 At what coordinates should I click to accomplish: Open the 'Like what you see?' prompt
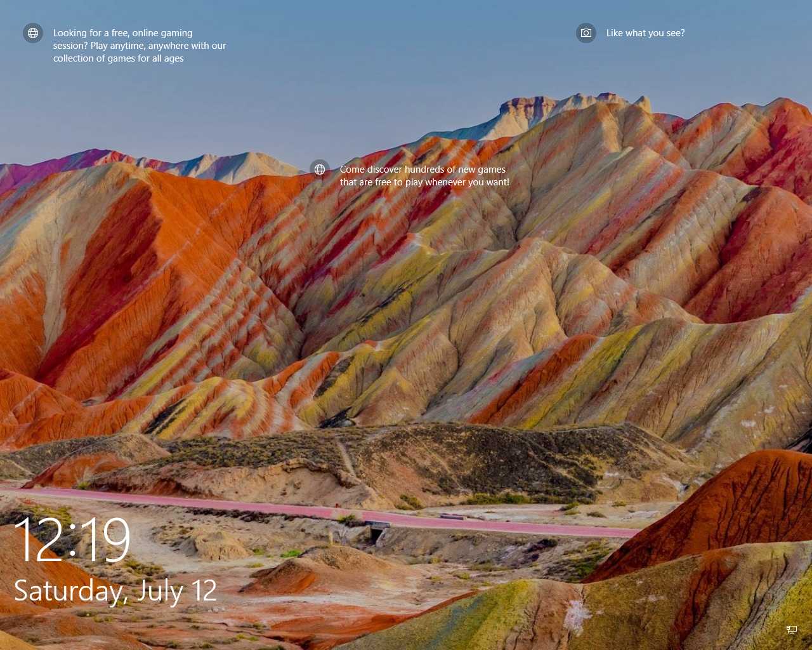point(645,33)
